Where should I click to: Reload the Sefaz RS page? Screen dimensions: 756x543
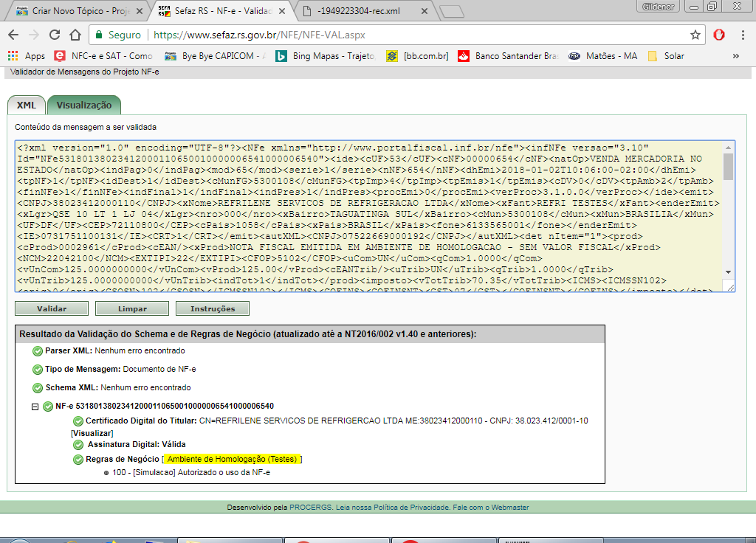pyautogui.click(x=55, y=35)
